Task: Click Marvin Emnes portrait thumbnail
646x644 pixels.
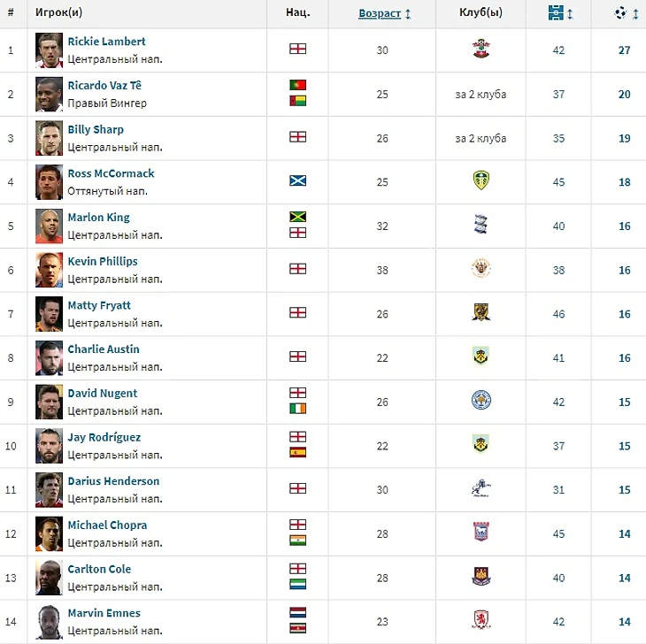Action: coord(49,622)
